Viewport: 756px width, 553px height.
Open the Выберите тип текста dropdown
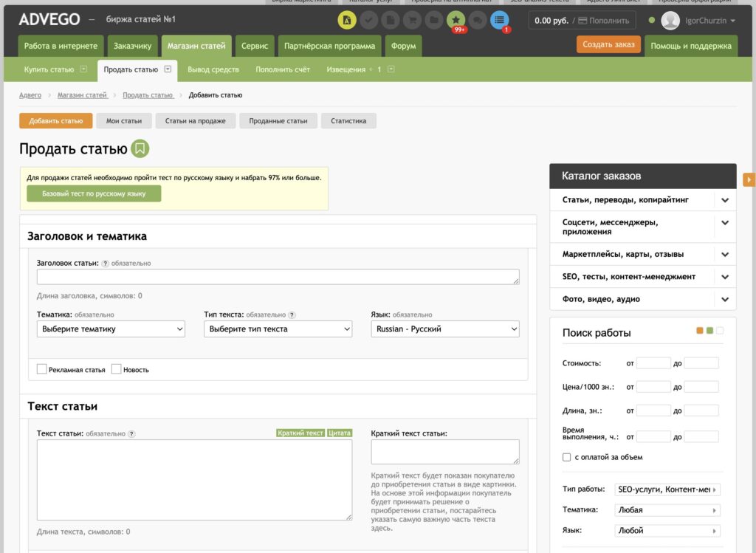tap(278, 329)
